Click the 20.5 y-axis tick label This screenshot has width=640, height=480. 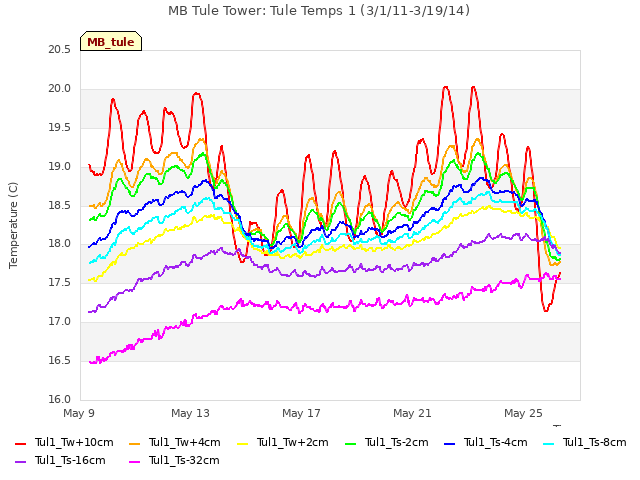tap(60, 50)
